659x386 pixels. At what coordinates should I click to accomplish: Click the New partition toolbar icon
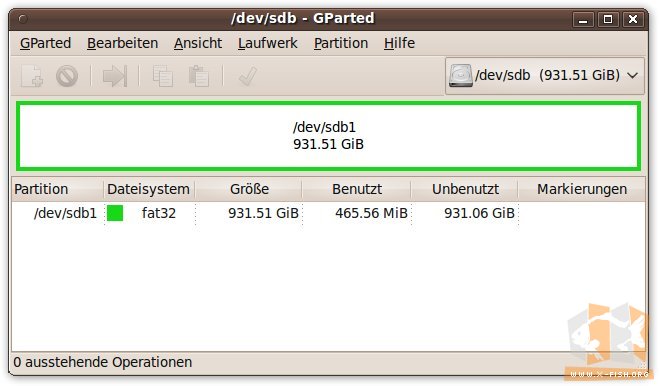32,76
